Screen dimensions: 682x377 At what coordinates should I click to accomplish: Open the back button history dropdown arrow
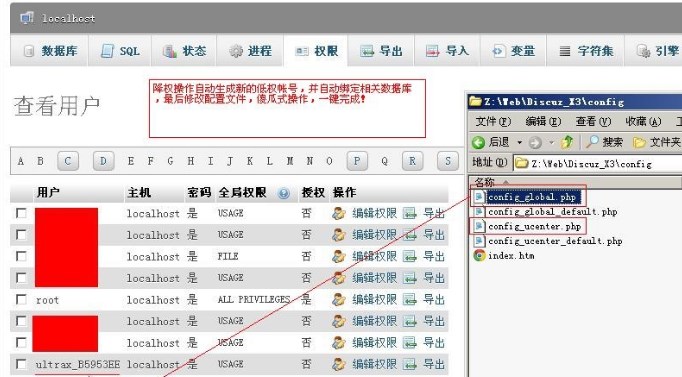point(519,142)
